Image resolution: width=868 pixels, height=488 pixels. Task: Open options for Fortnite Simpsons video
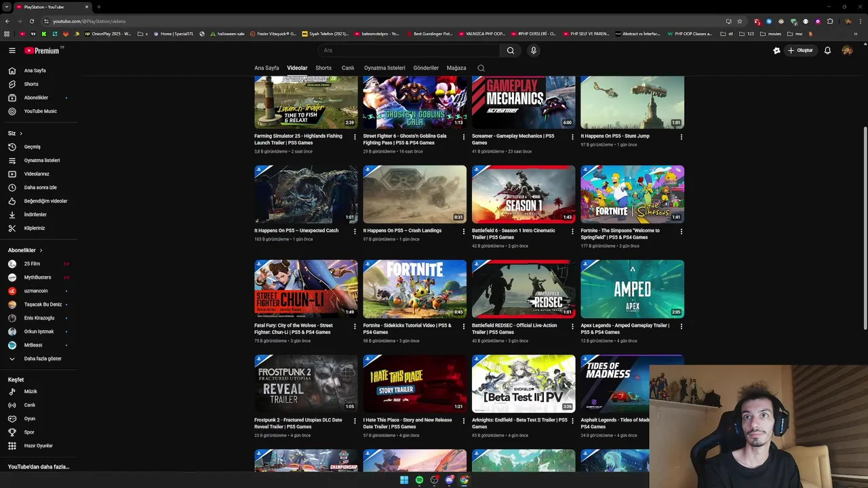682,231
